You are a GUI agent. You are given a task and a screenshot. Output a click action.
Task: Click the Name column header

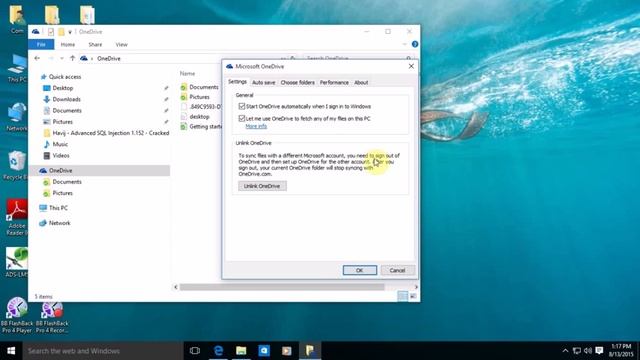tap(187, 73)
